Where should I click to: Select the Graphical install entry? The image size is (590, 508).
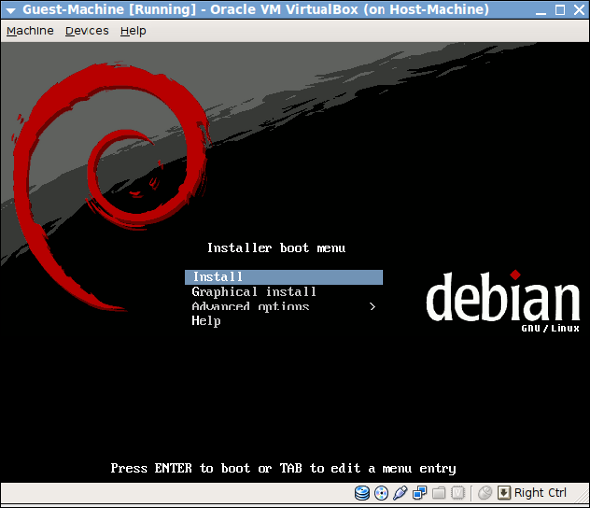click(x=284, y=292)
